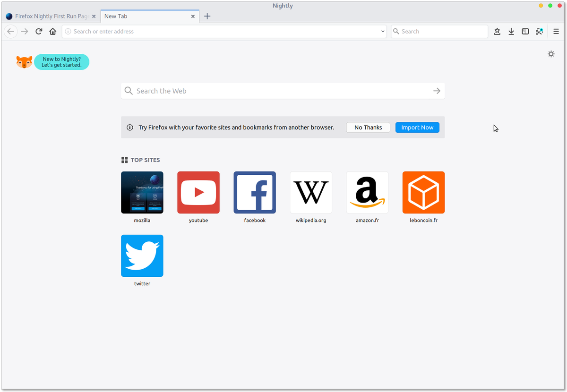
Task: Click the Import Now button
Action: (x=417, y=127)
